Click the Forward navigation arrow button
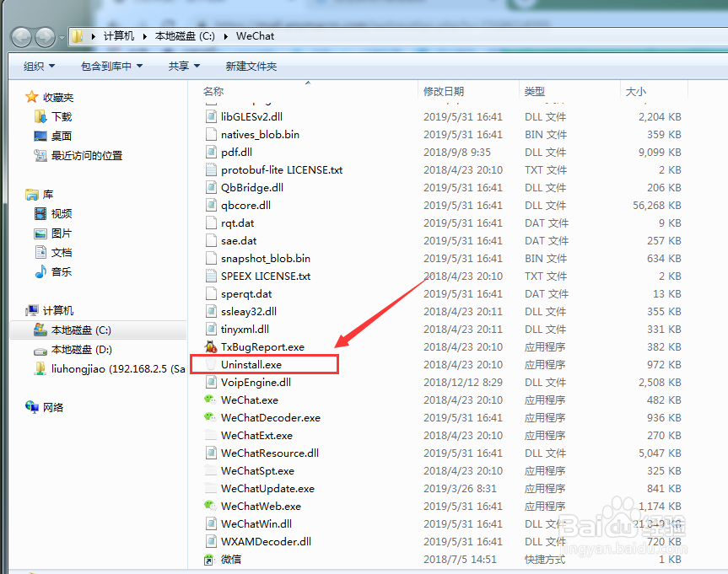 pos(45,37)
